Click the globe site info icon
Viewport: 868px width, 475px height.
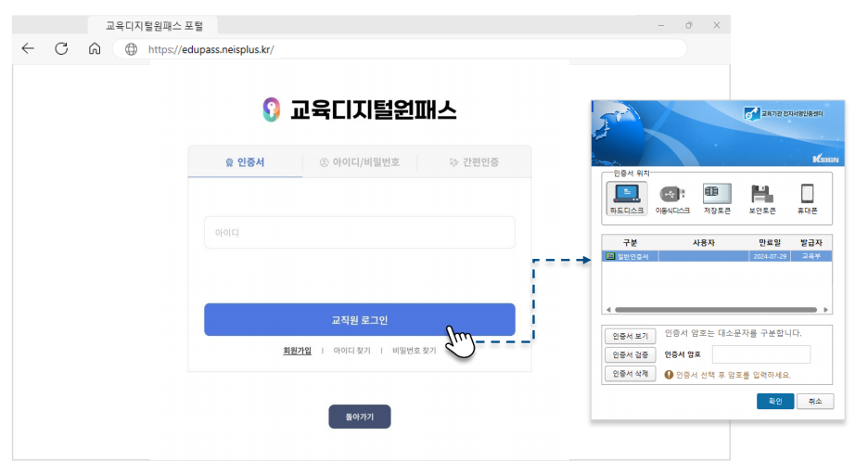point(131,49)
